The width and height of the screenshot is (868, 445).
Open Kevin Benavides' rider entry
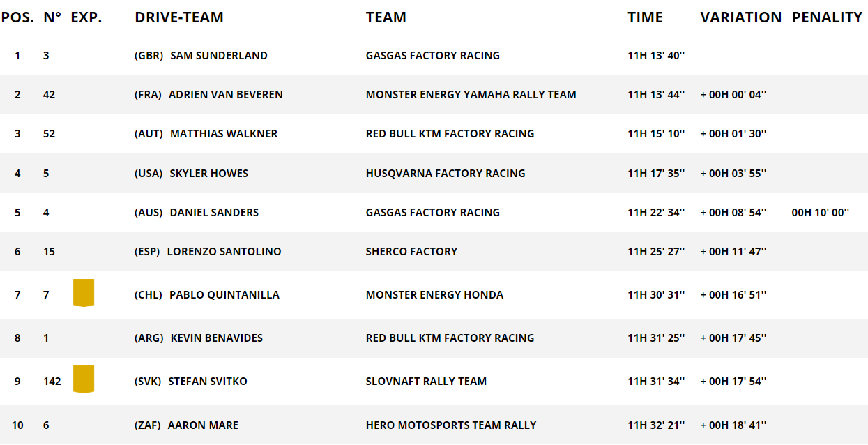click(x=216, y=338)
